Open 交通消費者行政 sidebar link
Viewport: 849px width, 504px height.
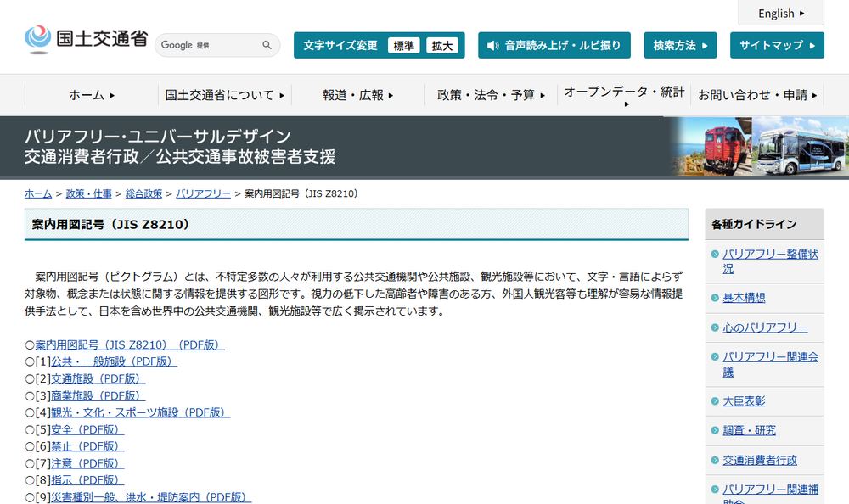click(x=760, y=460)
